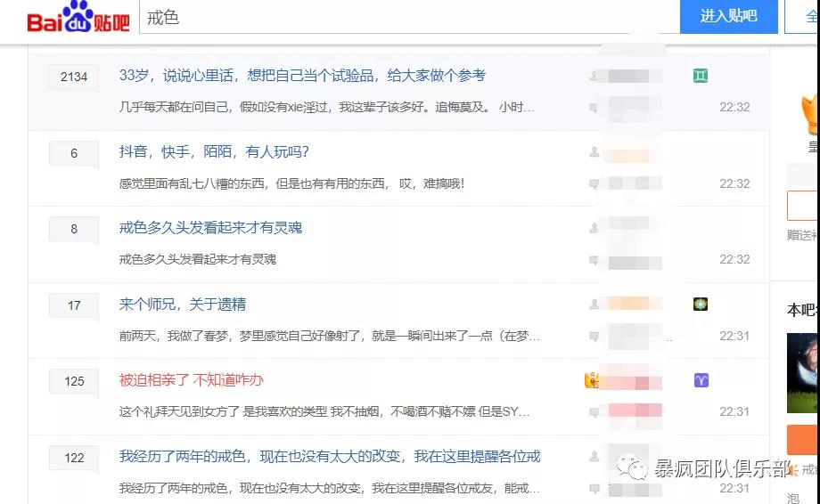The width and height of the screenshot is (820, 504).
Task: Click author avatar icon in 戒色多久头发 row
Action: 594,228
